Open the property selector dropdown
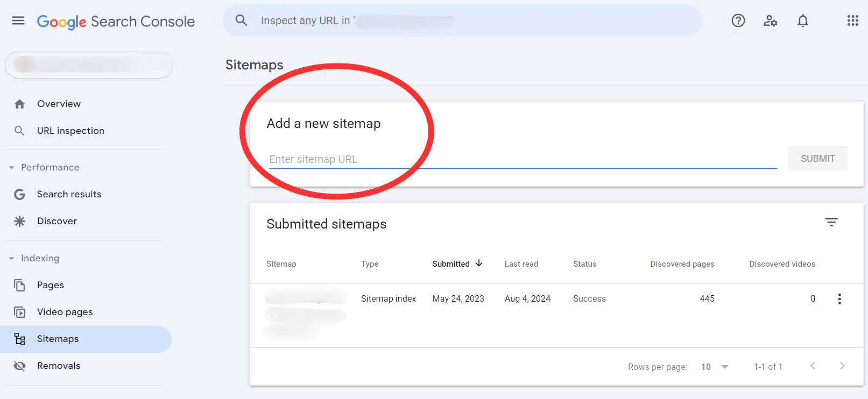The image size is (868, 399). pyautogui.click(x=89, y=65)
